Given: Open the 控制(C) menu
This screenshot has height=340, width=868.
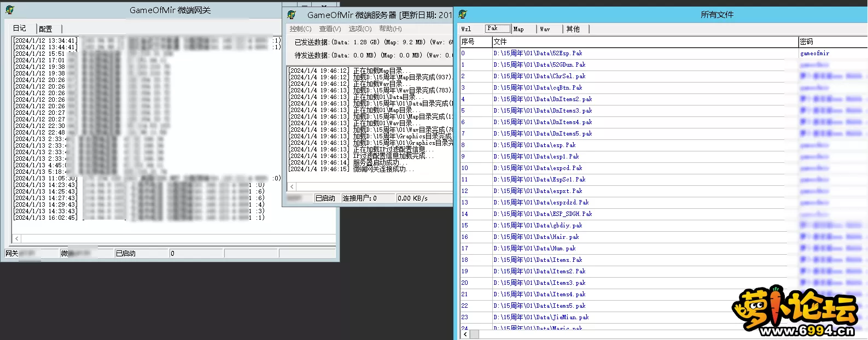Looking at the screenshot, I should 300,29.
